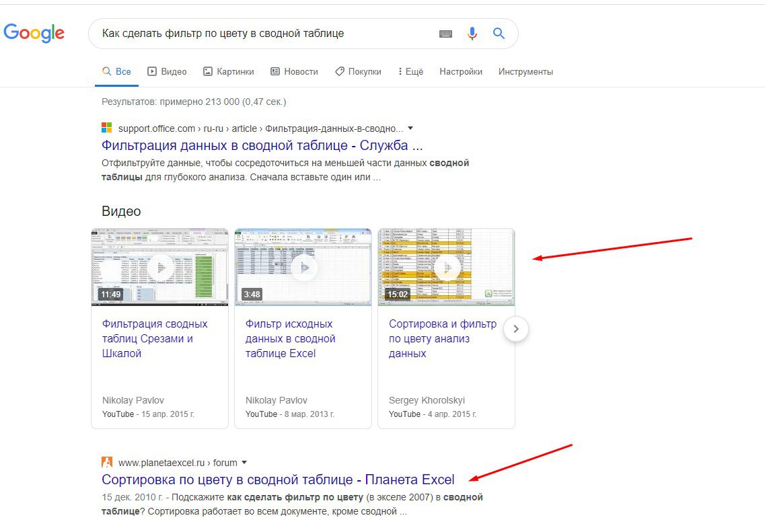The image size is (765, 532).
Task: Click YouTube - 4 апр. 2015 г. source text
Action: pos(433,414)
